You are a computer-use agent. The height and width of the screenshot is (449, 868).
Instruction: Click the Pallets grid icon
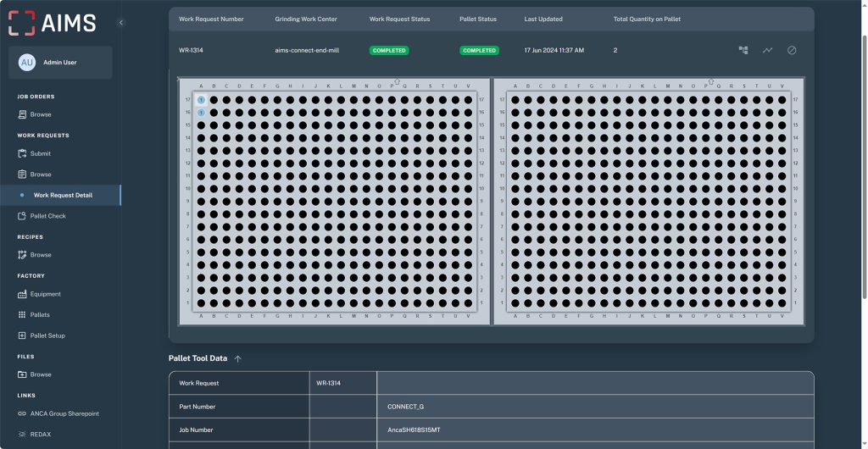(23, 314)
